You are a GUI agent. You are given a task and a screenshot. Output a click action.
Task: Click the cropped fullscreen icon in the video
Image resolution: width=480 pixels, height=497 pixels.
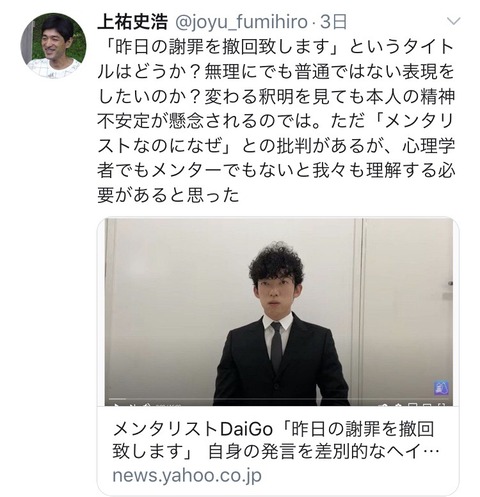pyautogui.click(x=441, y=405)
